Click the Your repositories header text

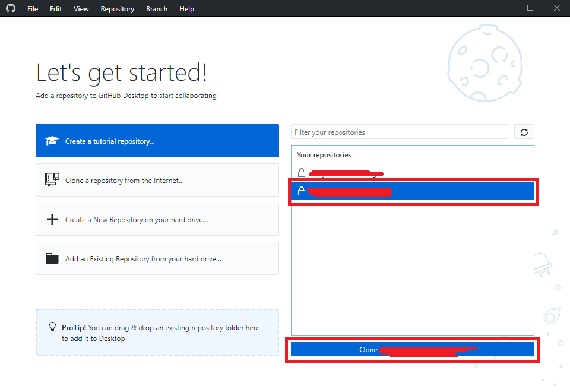[x=324, y=155]
